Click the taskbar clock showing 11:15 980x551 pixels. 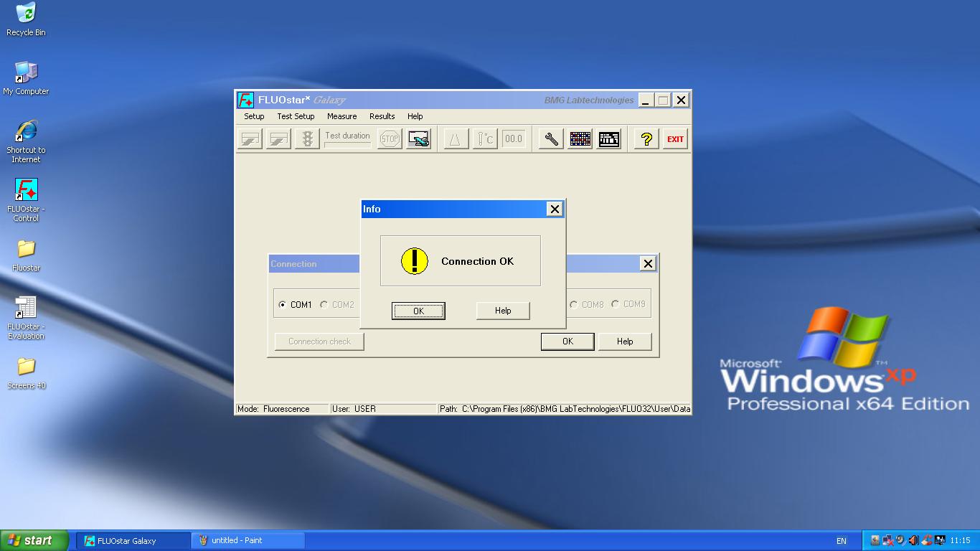click(x=960, y=540)
